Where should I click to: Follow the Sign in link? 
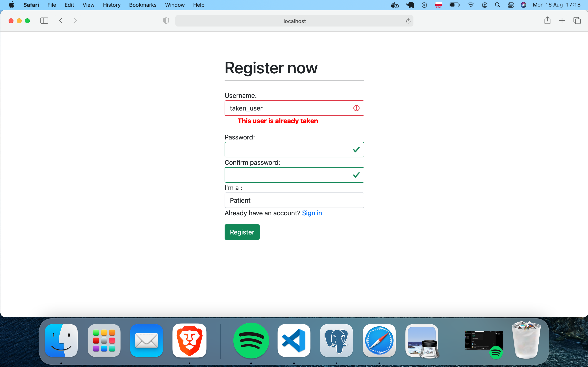point(312,213)
